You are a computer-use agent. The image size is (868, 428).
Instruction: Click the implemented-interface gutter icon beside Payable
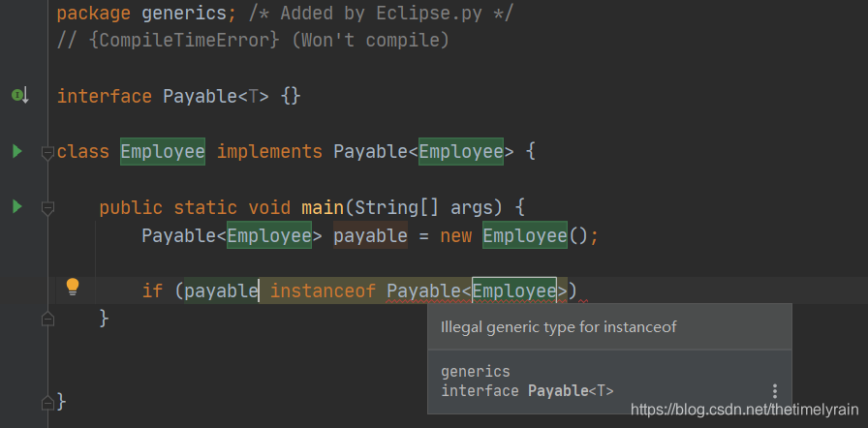click(20, 96)
